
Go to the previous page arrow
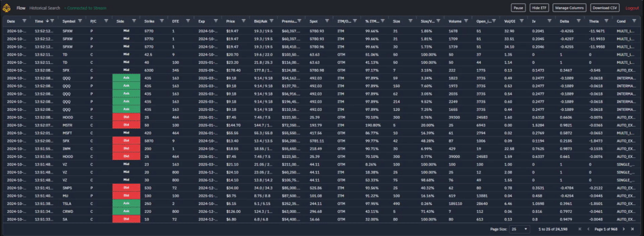pos(588,229)
